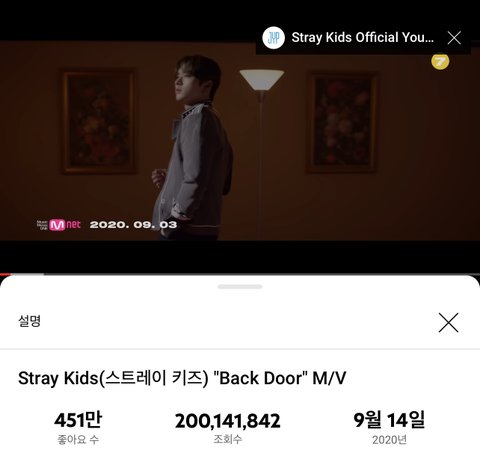Dismiss the Stray Kids channel overlay banner
The image size is (480, 459).
tap(454, 38)
